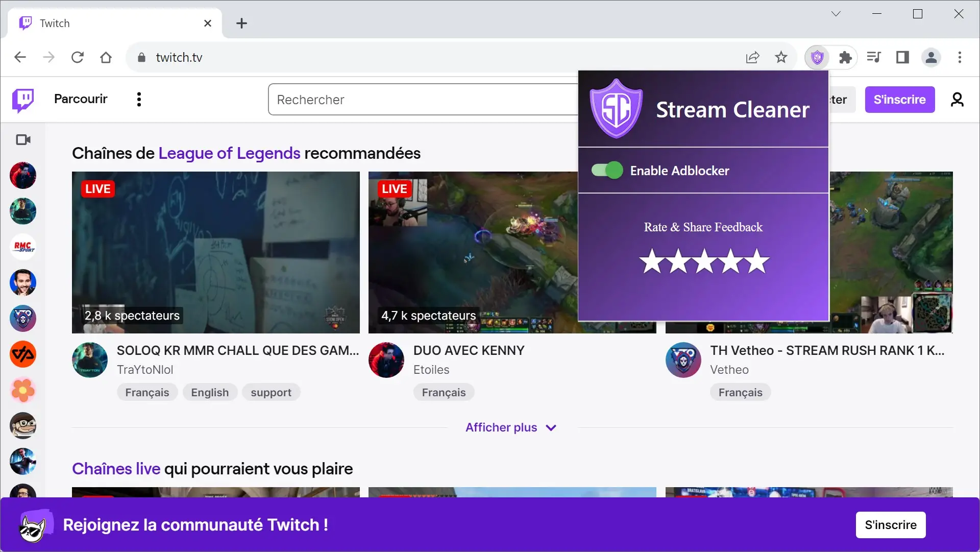
Task: Open Chrome's three-dot main menu
Action: coord(960,58)
